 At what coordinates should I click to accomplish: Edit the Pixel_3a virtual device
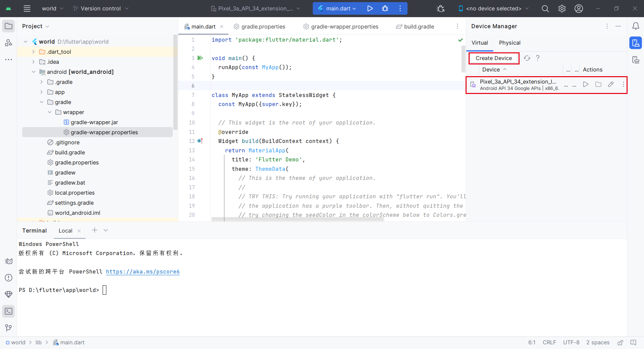[x=611, y=85]
